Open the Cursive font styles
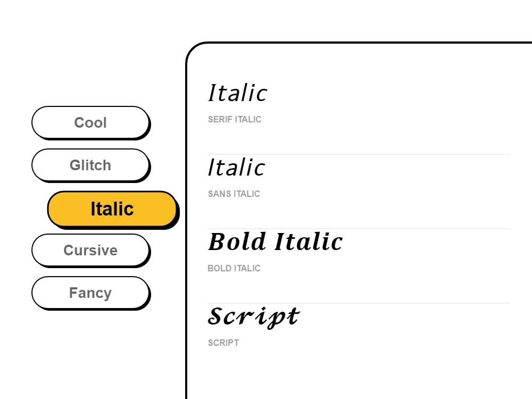The image size is (532, 399). point(91,250)
